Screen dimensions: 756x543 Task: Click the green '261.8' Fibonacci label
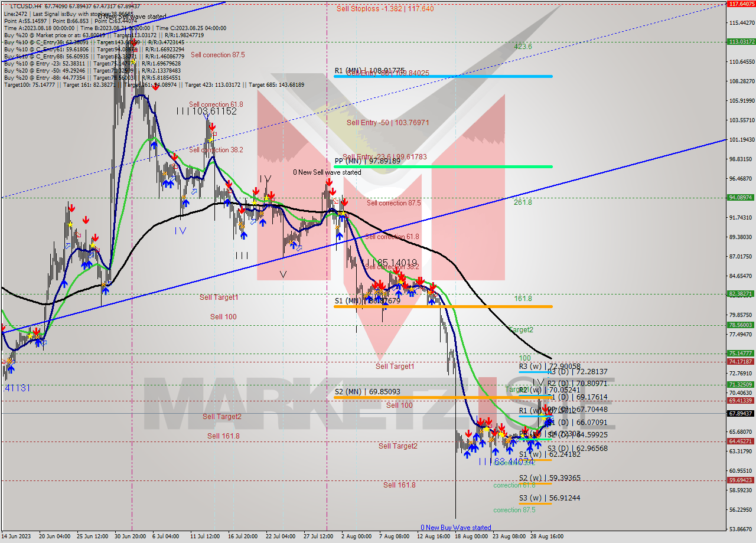click(x=523, y=202)
